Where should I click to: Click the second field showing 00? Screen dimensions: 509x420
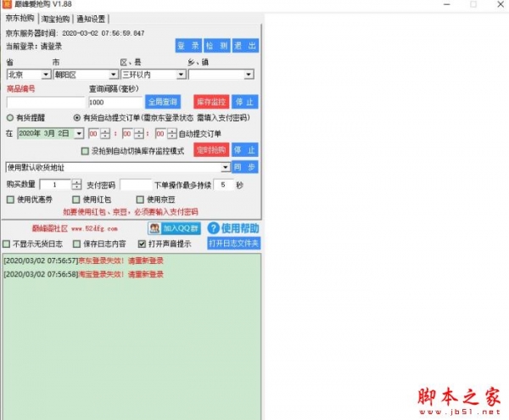[161, 133]
